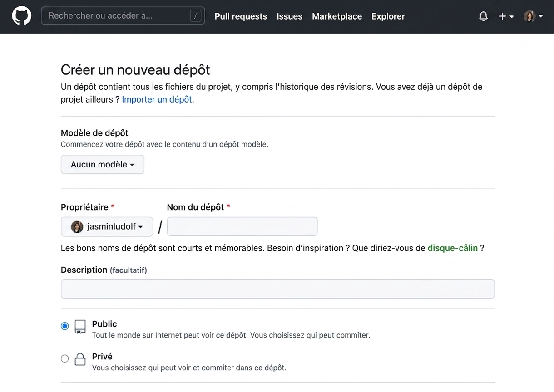Click the 'Privé' option title text
554x392 pixels.
[102, 356]
